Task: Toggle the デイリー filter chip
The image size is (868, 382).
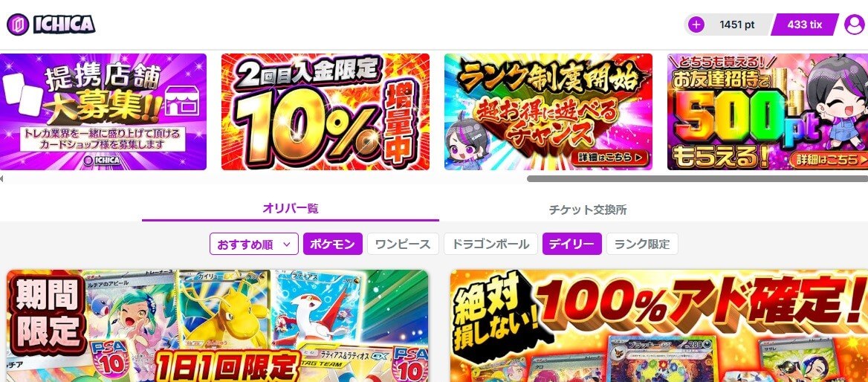Action: [571, 245]
